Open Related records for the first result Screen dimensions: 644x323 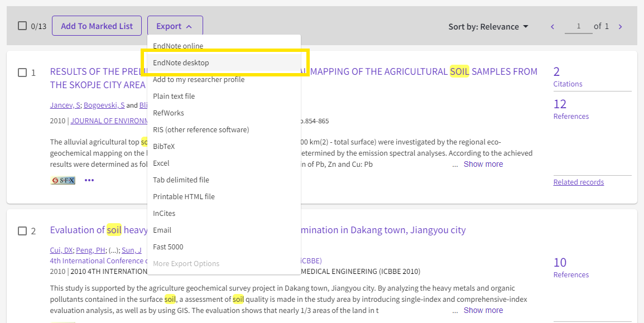coord(579,182)
